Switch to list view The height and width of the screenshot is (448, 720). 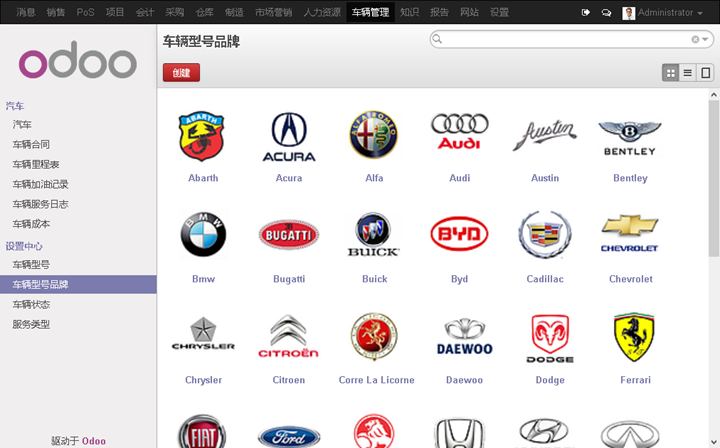point(687,73)
